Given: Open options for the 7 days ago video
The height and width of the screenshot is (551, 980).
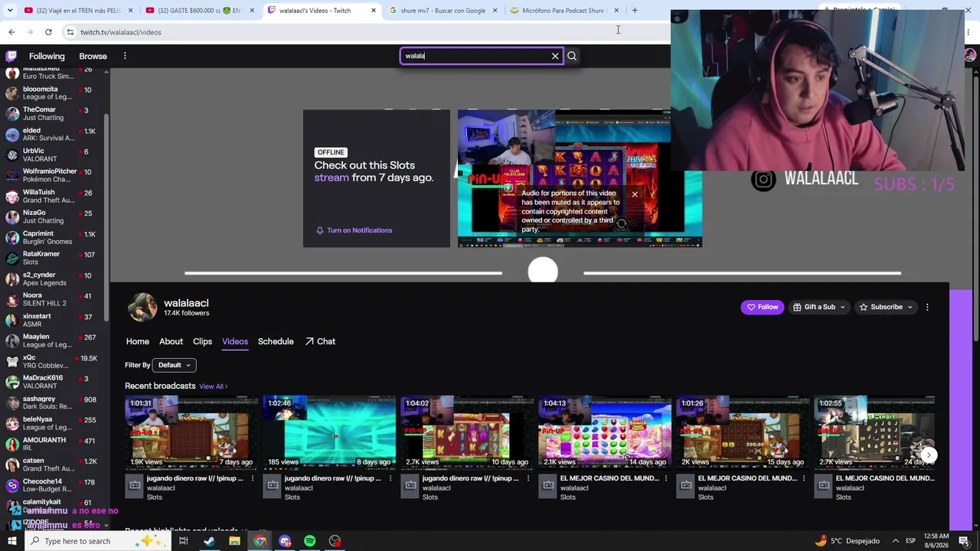Looking at the screenshot, I should point(253,478).
